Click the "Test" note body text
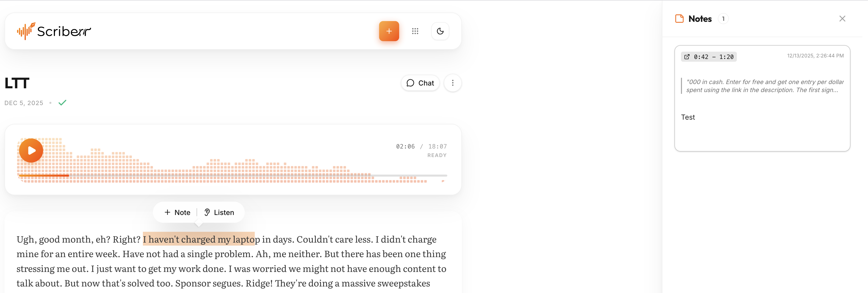868x293 pixels. (688, 117)
